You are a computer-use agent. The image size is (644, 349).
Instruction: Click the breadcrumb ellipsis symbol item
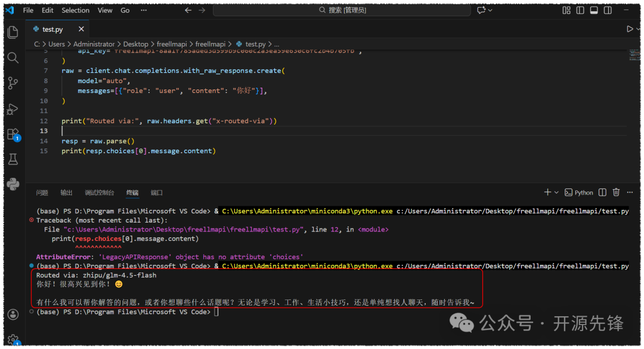277,44
